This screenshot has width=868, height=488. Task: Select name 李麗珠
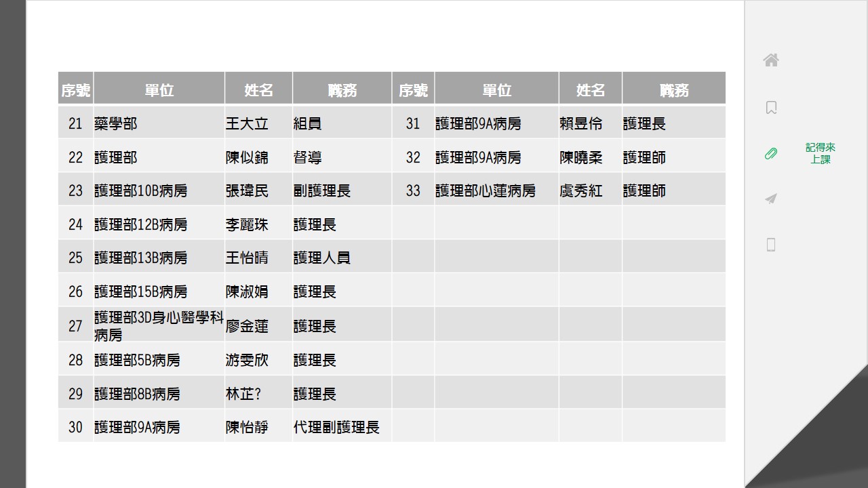(247, 224)
